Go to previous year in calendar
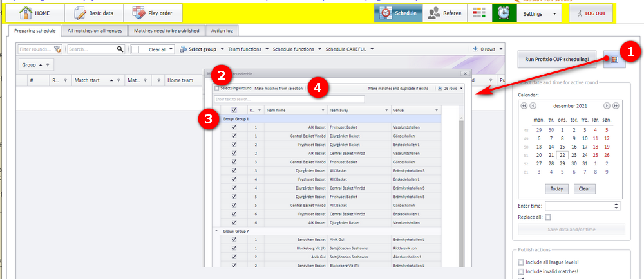 point(524,105)
